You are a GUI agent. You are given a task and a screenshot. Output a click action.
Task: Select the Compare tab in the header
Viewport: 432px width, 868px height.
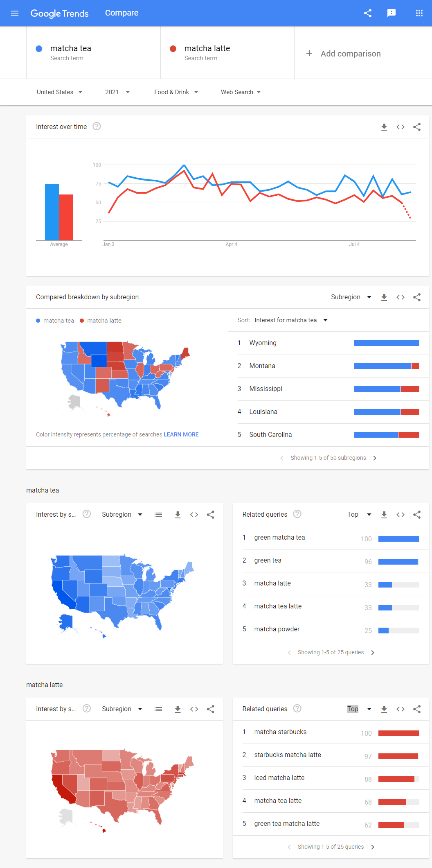[x=122, y=13]
